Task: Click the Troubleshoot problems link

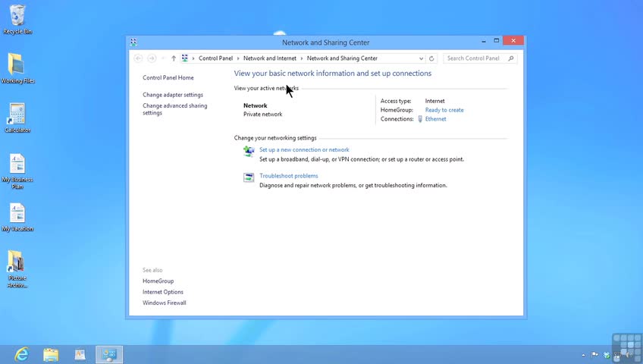Action: (x=289, y=176)
